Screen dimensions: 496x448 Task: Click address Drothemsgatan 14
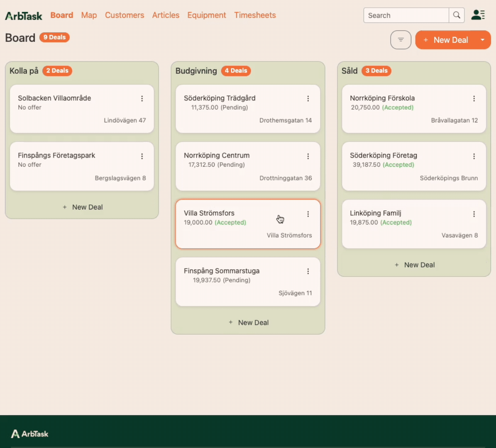286,120
